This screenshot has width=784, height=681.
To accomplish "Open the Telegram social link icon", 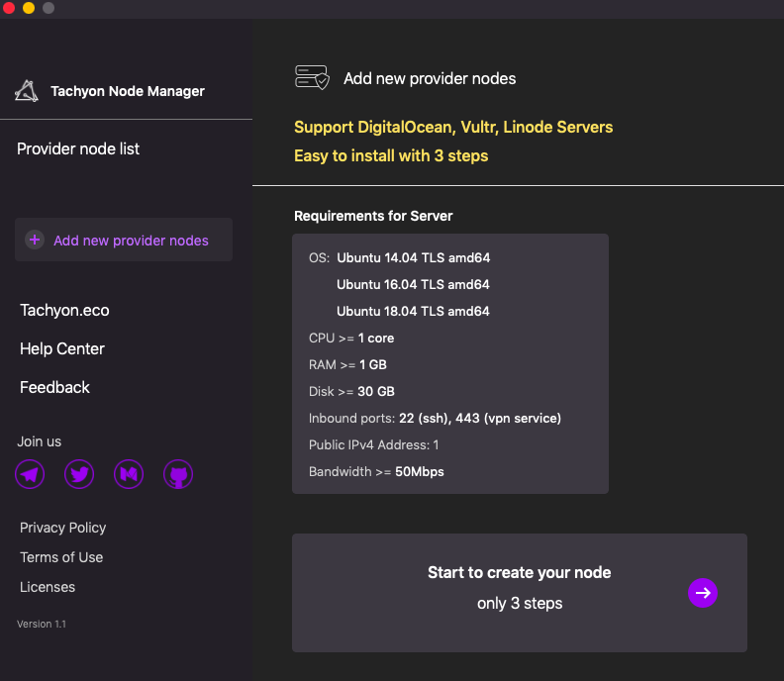I will pyautogui.click(x=30, y=474).
